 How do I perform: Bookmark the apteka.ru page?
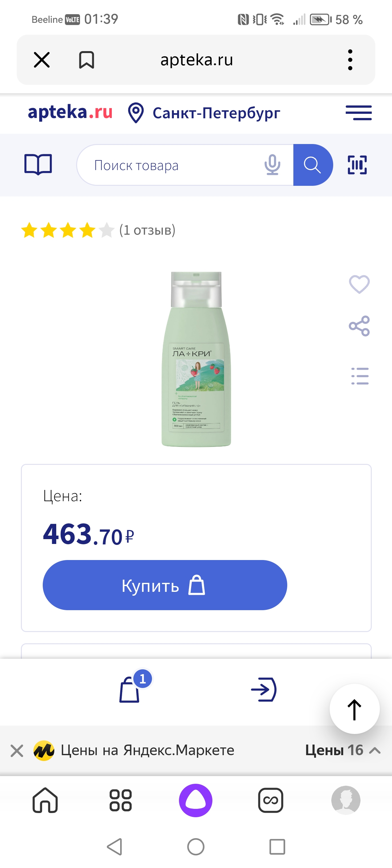coord(86,60)
